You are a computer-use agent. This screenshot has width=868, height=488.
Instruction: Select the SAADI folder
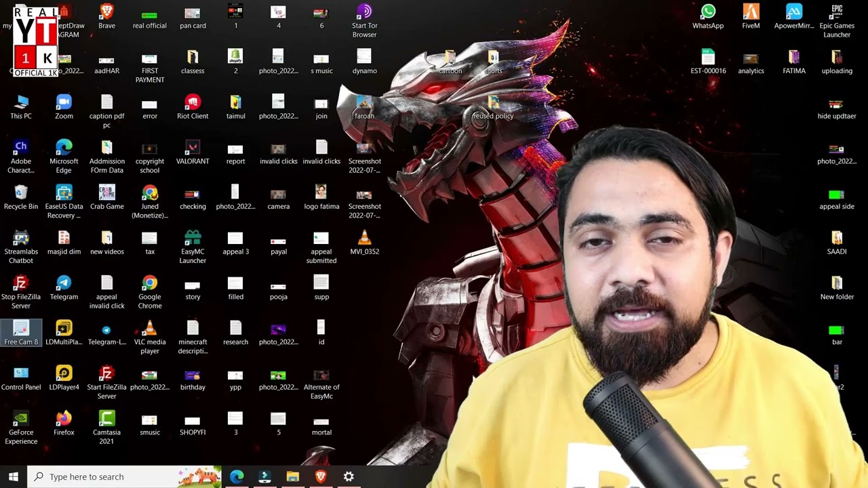tap(837, 243)
